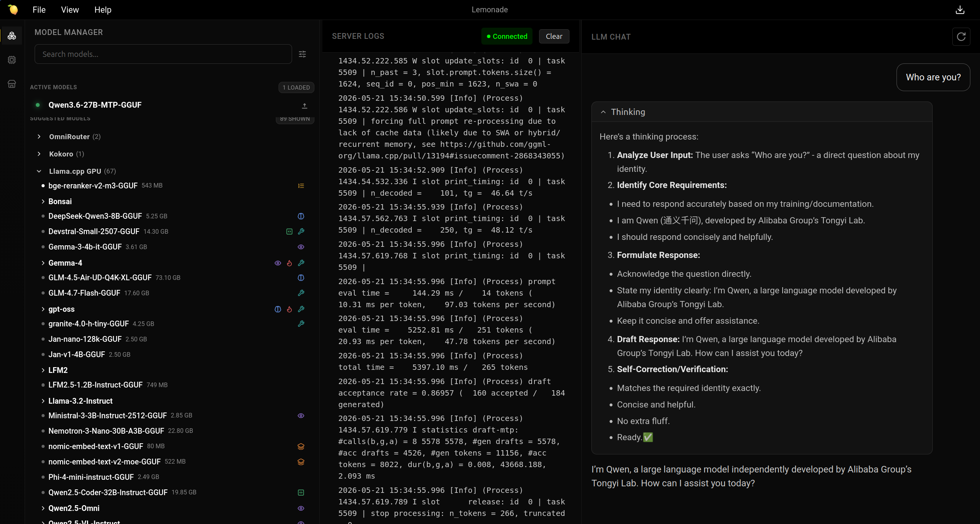Open the chip/backend sidebar icon
The height and width of the screenshot is (524, 980).
pos(12,60)
